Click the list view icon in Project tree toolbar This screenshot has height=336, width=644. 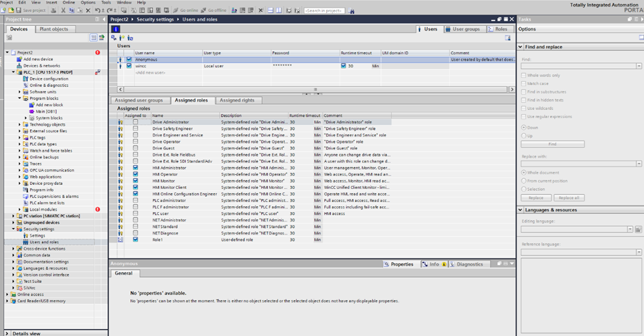tap(93, 37)
